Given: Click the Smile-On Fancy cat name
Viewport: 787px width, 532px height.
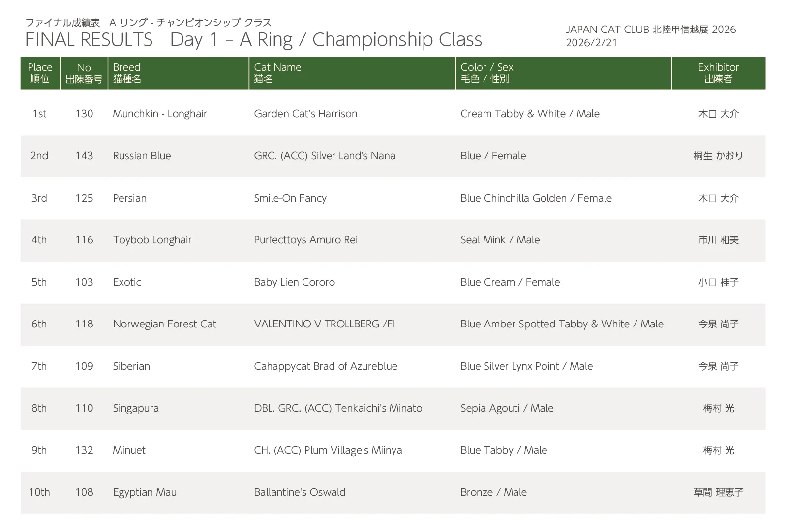Looking at the screenshot, I should [290, 198].
